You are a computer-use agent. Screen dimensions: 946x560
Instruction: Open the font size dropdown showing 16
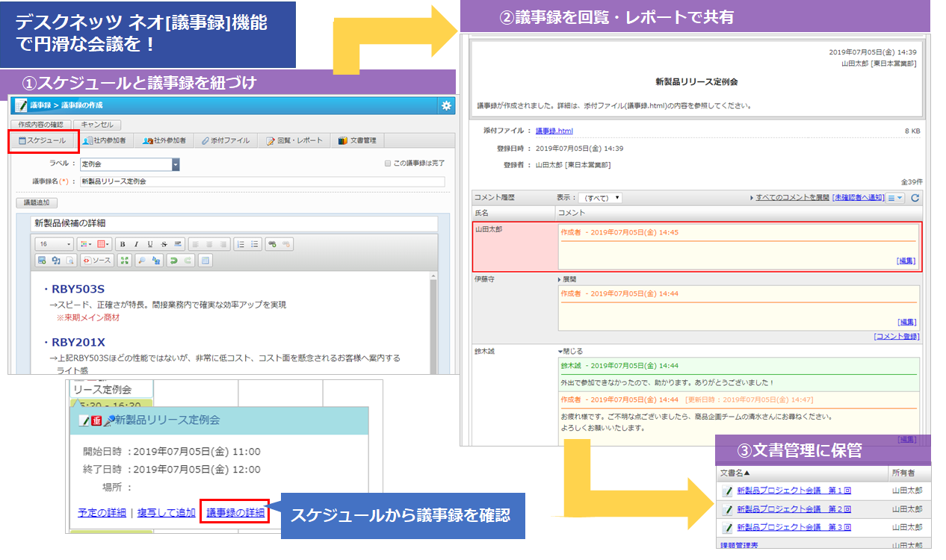54,244
